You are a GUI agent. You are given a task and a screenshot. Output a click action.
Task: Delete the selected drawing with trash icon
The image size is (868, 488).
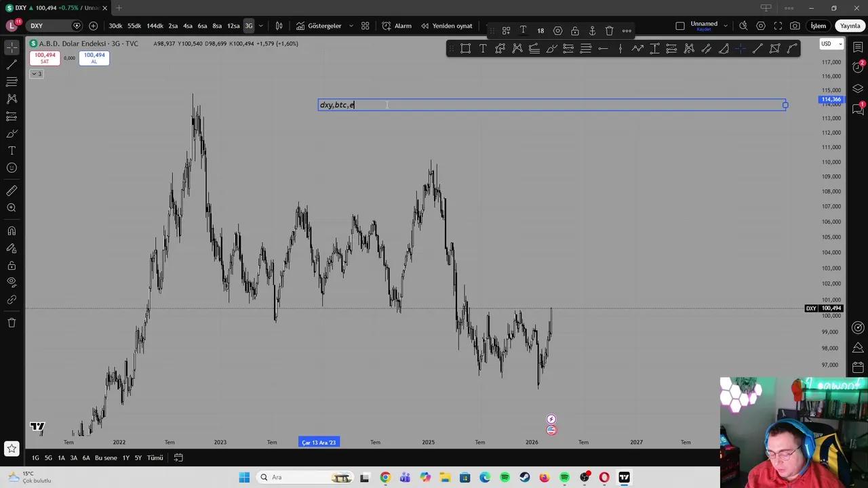point(609,30)
